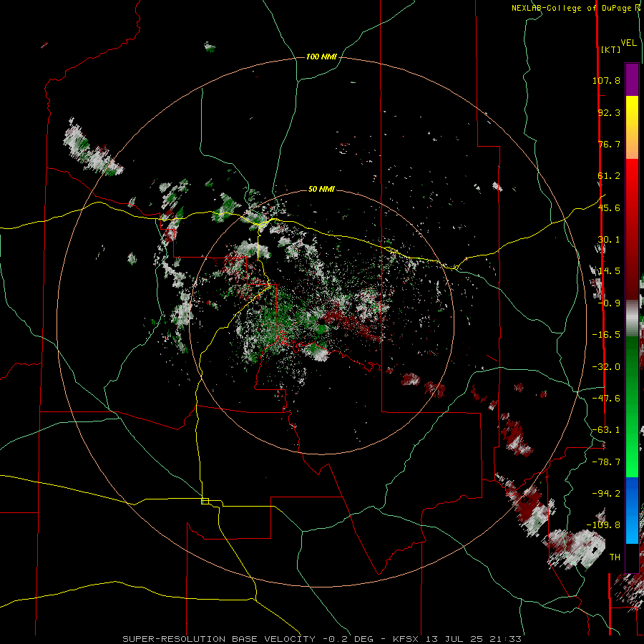The width and height of the screenshot is (644, 644).
Task: Click the -63.1 legend value
Action: point(606,430)
